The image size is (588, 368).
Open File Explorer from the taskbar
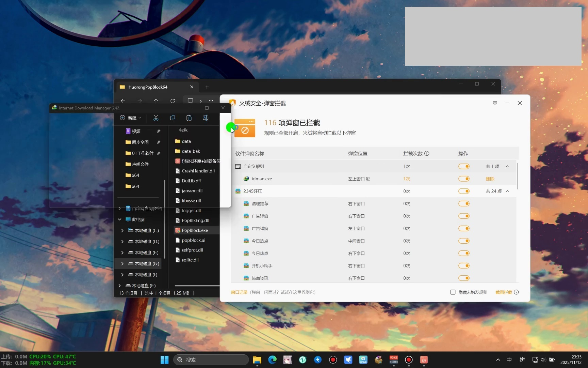257,360
